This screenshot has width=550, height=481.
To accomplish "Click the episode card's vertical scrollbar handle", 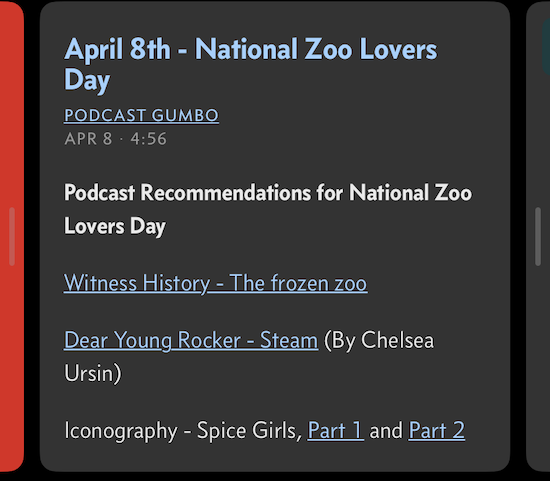I will [x=538, y=236].
